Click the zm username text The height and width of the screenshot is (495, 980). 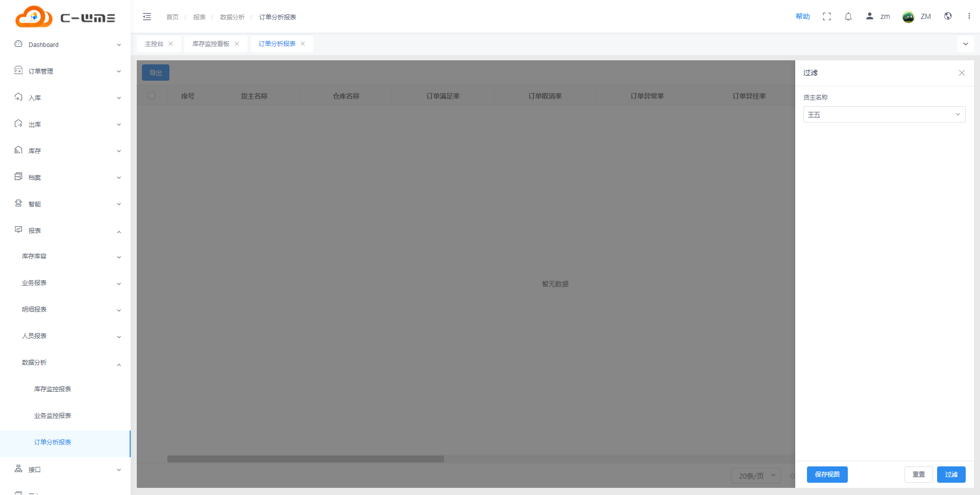pyautogui.click(x=885, y=16)
